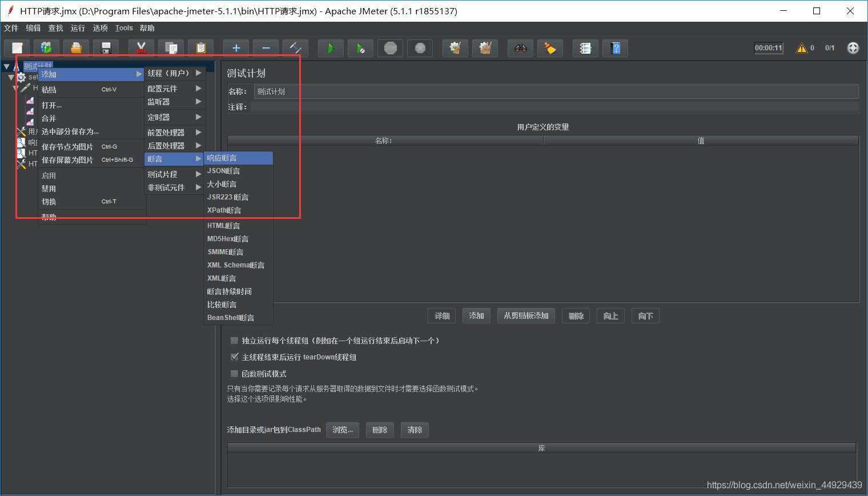Expand the 后置处理器 submenu
The image size is (868, 496).
tap(174, 146)
